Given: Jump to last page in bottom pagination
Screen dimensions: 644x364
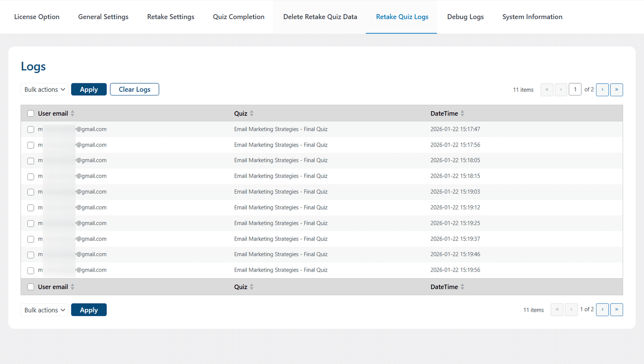Looking at the screenshot, I should 617,310.
